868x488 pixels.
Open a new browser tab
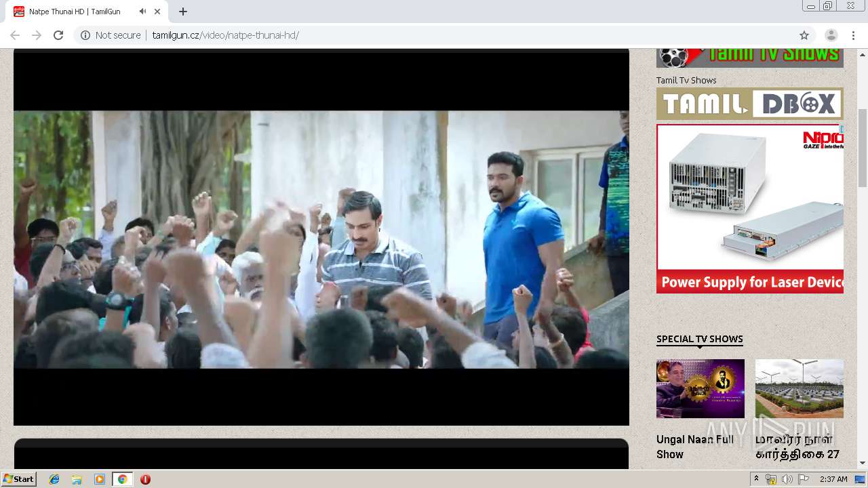pyautogui.click(x=183, y=12)
